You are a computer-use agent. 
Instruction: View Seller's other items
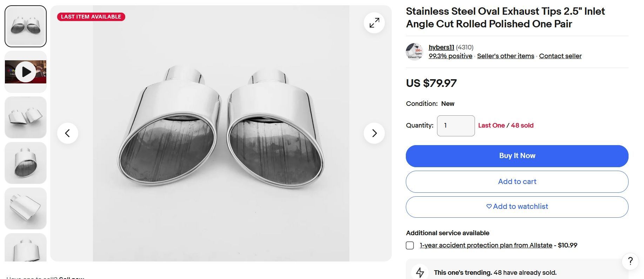505,56
